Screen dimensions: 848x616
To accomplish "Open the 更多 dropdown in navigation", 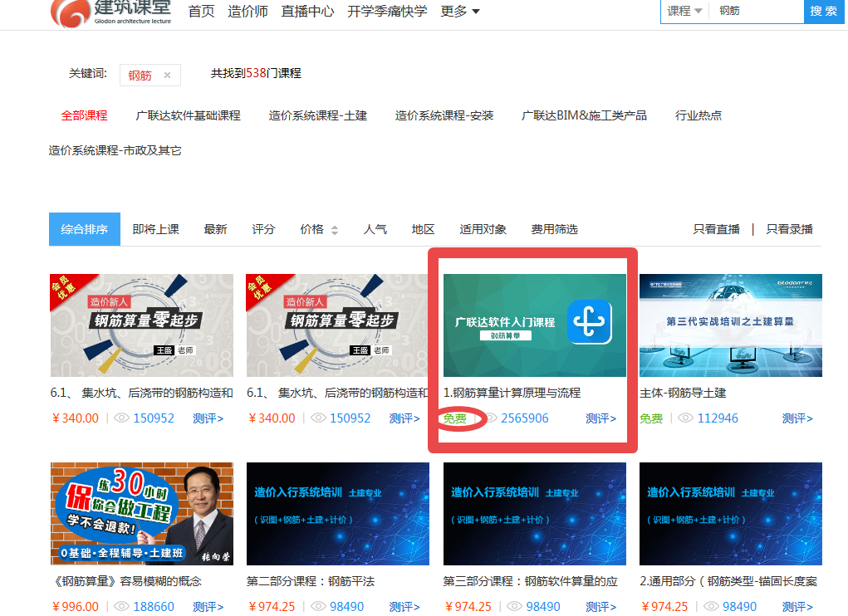I will [460, 12].
